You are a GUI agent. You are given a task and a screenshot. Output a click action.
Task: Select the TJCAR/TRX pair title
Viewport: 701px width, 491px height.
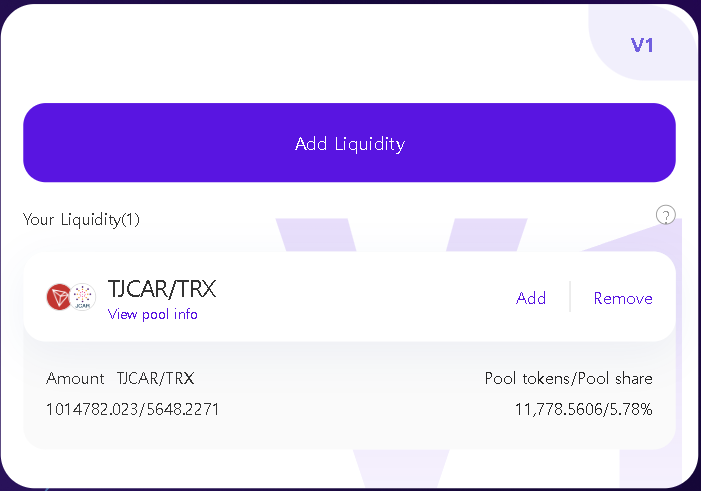click(x=162, y=289)
